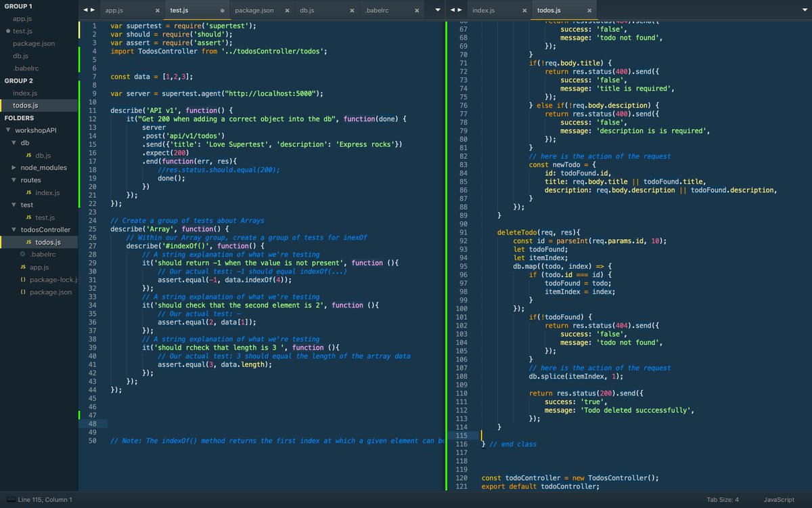Switch to the package.json tab
This screenshot has width=812, height=508.
click(x=262, y=11)
